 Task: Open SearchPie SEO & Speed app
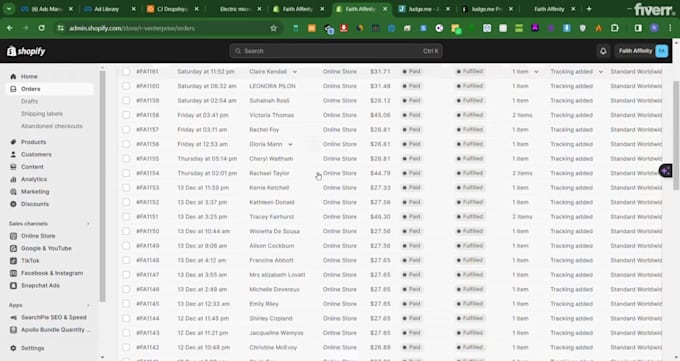point(53,318)
